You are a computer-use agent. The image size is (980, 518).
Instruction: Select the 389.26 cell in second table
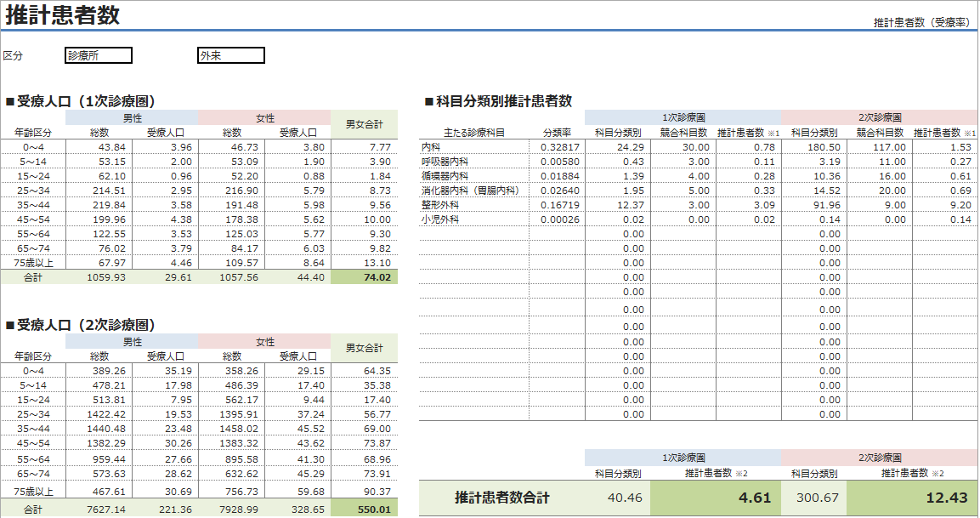point(99,371)
